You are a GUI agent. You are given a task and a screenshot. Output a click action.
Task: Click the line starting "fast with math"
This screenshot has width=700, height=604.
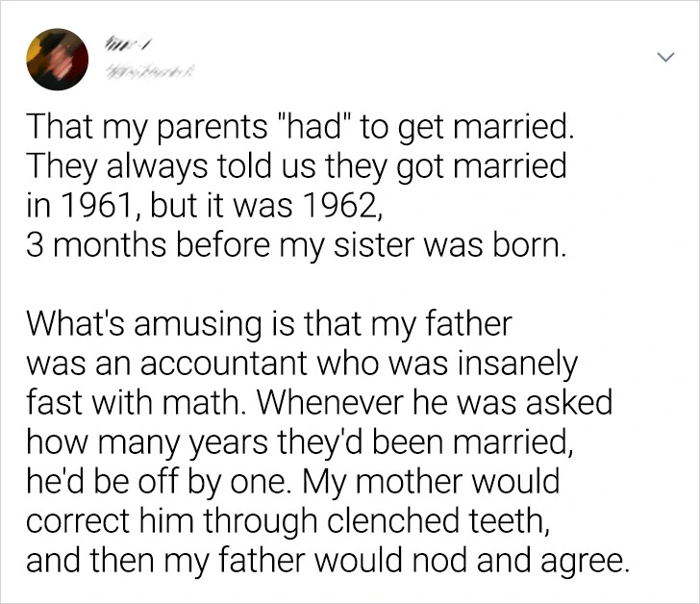318,405
